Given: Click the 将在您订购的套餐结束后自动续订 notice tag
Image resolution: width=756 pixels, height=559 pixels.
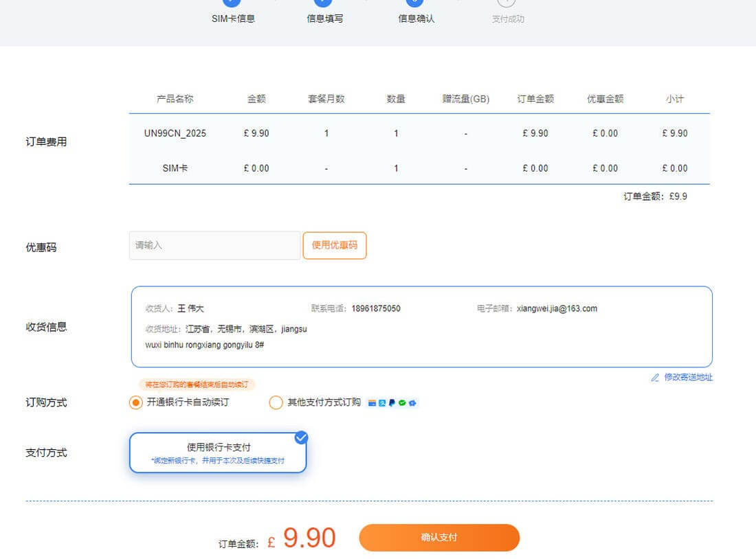Looking at the screenshot, I should pos(197,385).
